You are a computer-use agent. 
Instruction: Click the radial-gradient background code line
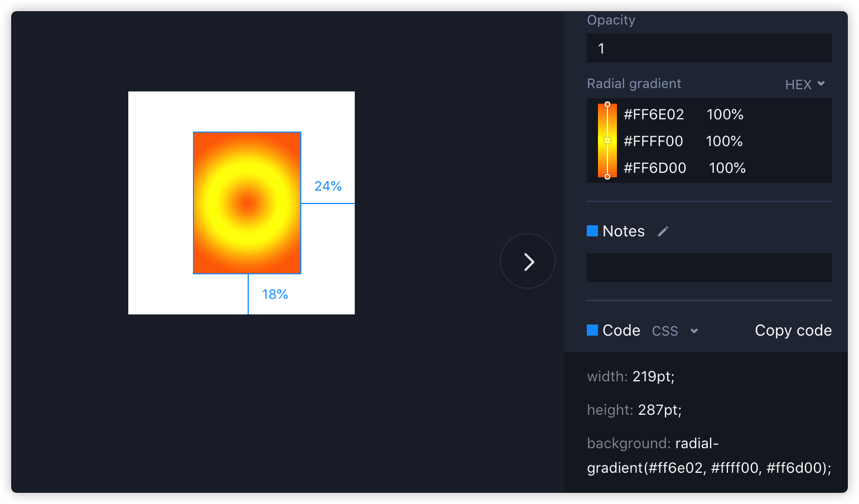[709, 455]
